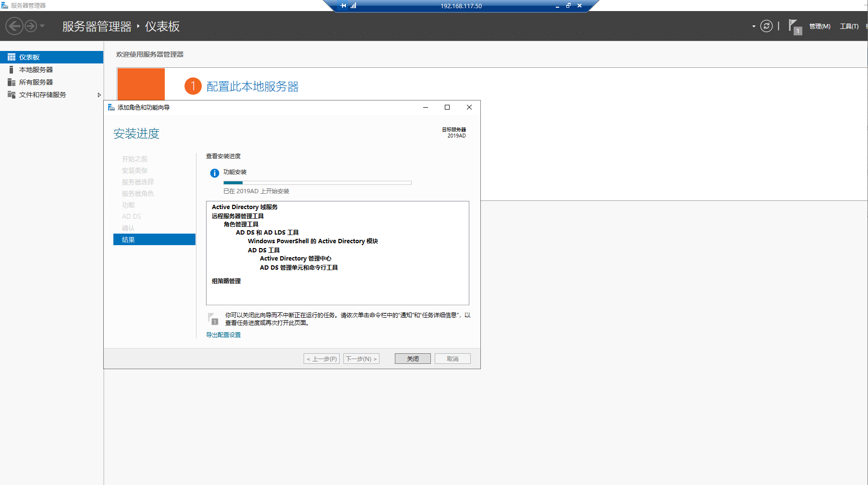
Task: Open the 管理(M) menu
Action: tap(819, 26)
